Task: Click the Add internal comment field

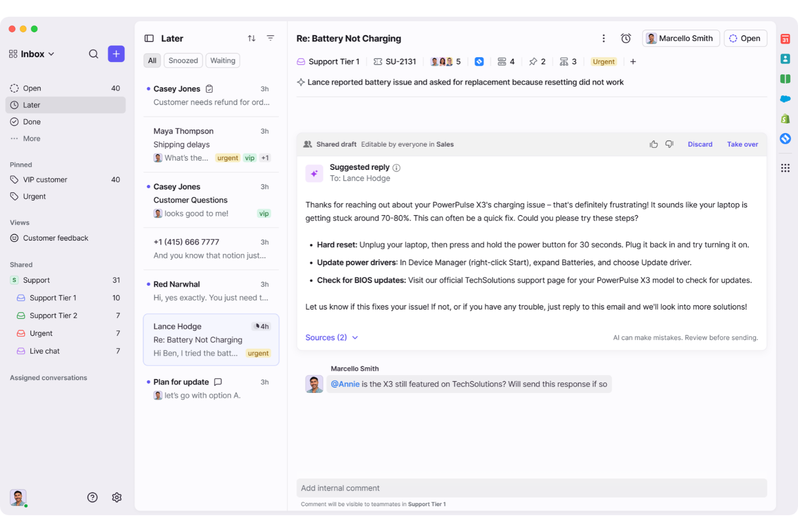Action: [x=532, y=488]
